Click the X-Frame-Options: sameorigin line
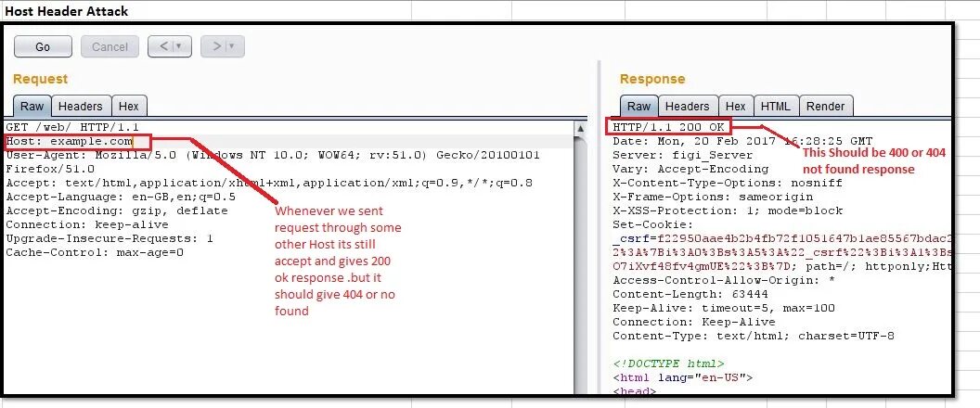Image resolution: width=980 pixels, height=408 pixels. click(713, 197)
